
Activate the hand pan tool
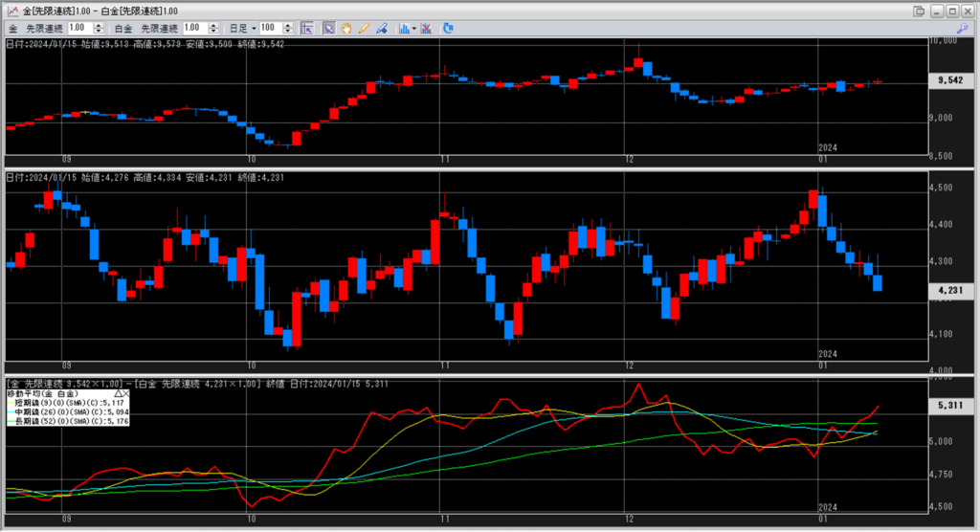pos(345,29)
